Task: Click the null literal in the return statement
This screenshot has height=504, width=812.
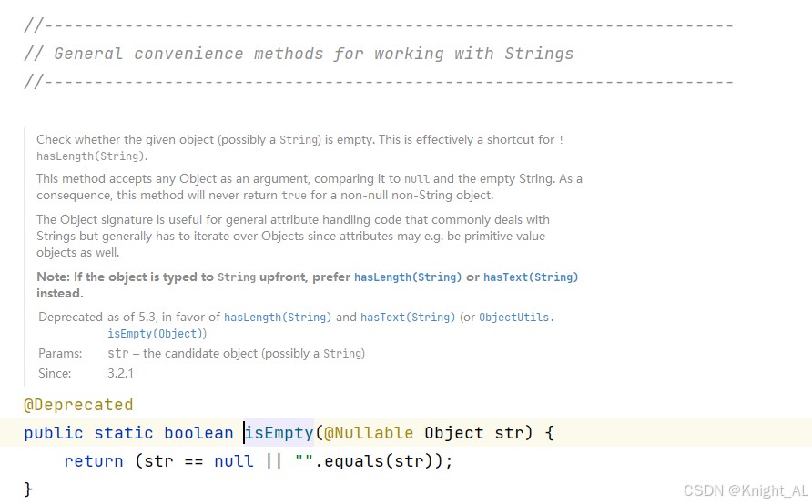Action: (234, 461)
